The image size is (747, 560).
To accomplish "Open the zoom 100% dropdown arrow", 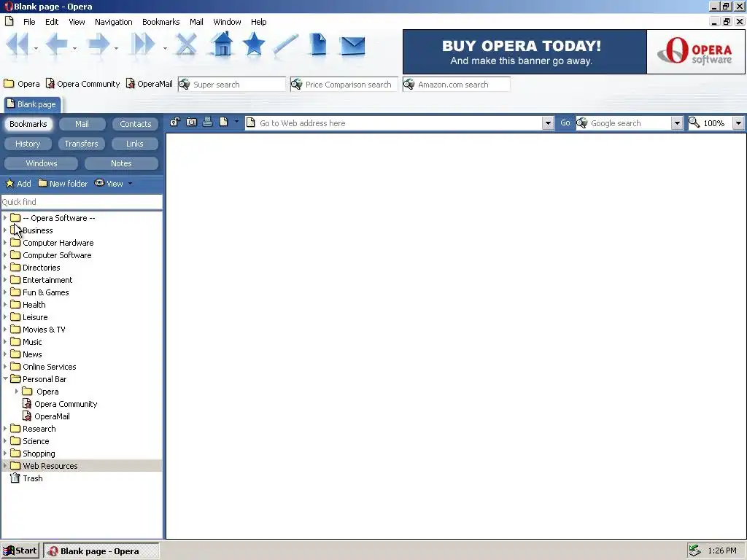I will [738, 123].
